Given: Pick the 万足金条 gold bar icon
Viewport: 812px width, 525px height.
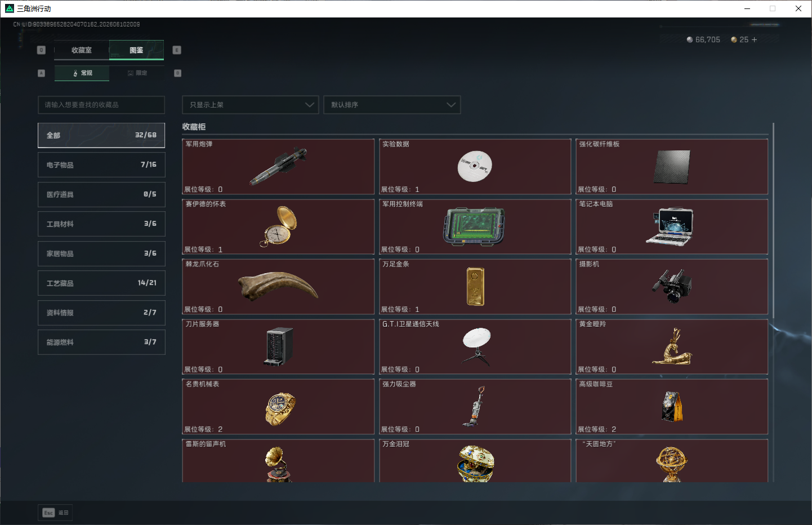Looking at the screenshot, I should click(x=475, y=286).
